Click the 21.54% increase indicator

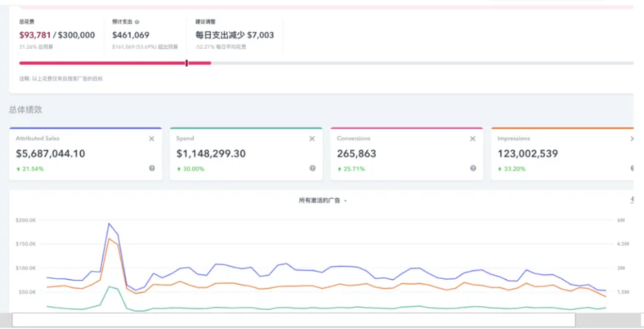(x=30, y=169)
